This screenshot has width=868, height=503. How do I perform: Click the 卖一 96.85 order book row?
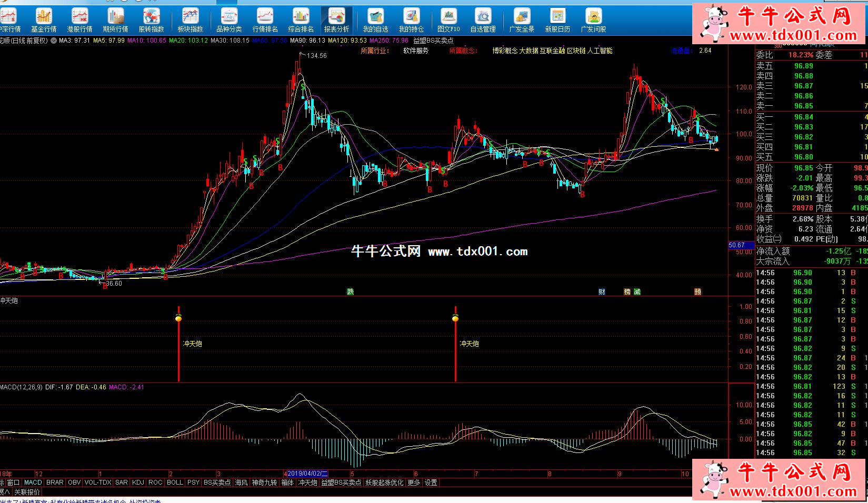pos(811,106)
